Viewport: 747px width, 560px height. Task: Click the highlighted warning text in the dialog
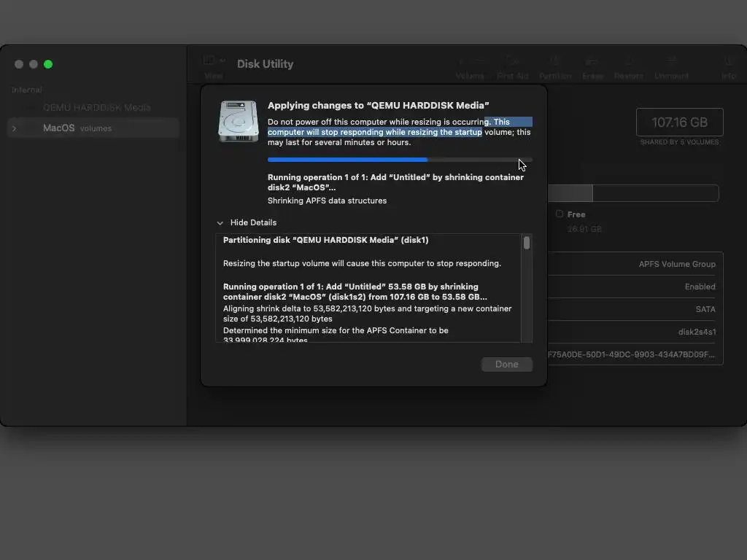399,127
